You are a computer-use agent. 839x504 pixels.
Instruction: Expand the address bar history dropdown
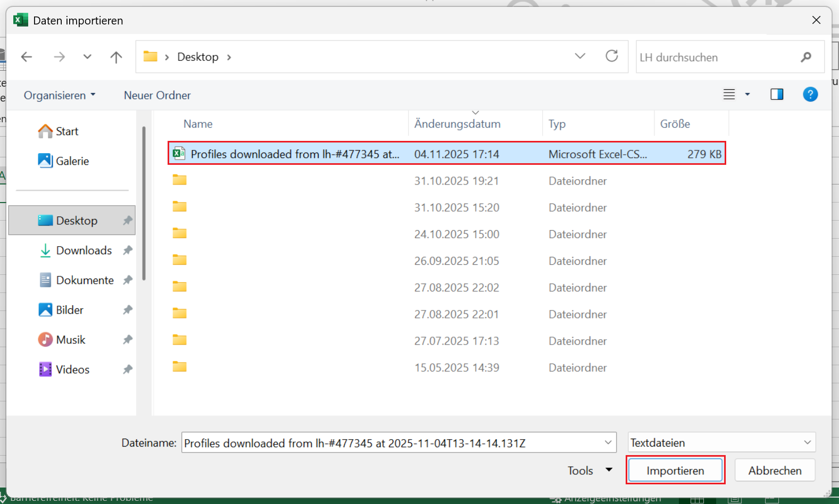click(580, 56)
